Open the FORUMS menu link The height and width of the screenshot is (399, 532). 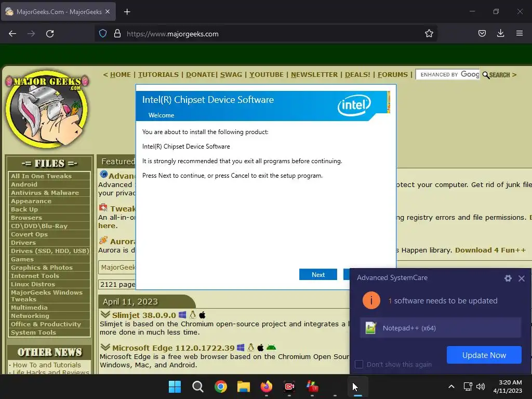[x=393, y=75]
